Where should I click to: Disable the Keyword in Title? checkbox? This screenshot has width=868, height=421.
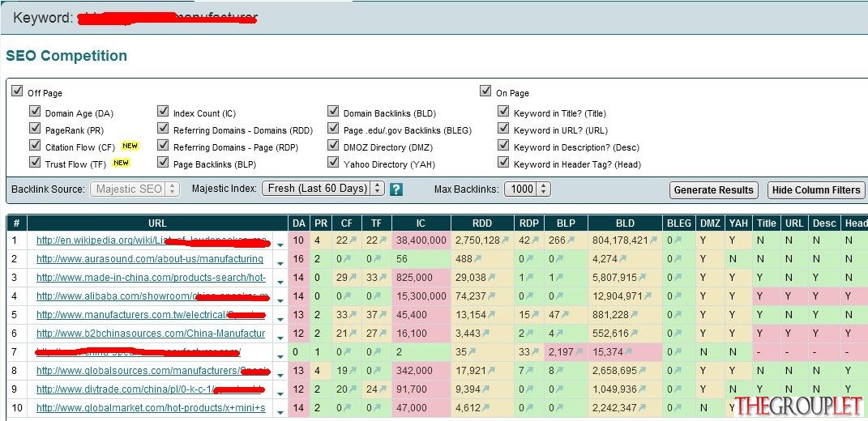(503, 111)
